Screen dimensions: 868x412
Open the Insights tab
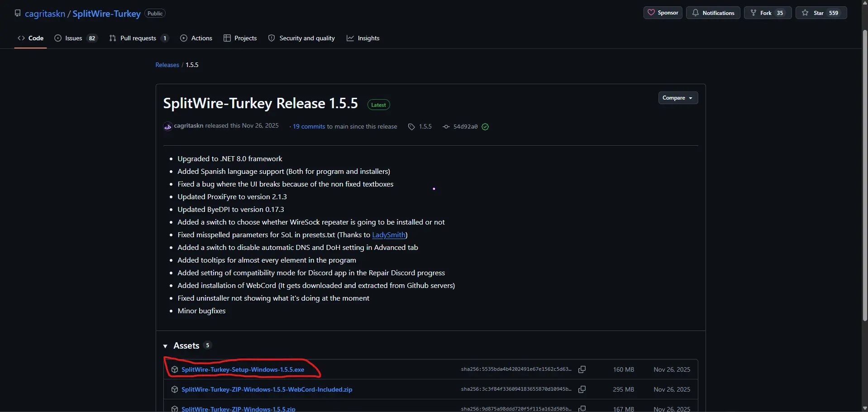click(x=363, y=38)
